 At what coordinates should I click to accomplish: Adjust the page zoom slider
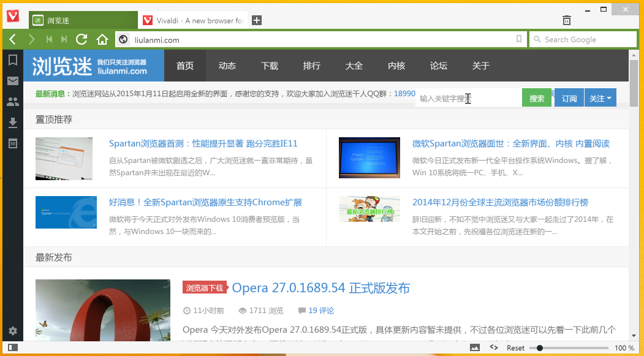point(569,348)
